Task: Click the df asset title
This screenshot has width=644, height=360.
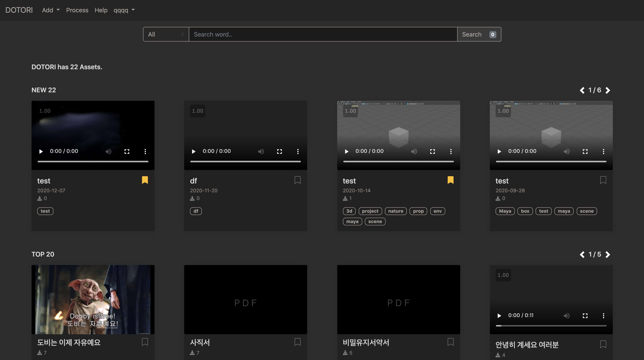Action: click(x=193, y=181)
